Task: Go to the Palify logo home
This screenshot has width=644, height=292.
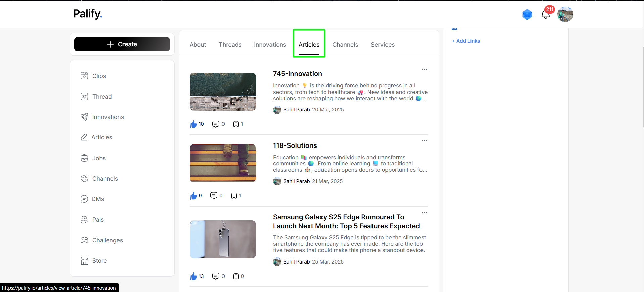Action: (x=88, y=14)
